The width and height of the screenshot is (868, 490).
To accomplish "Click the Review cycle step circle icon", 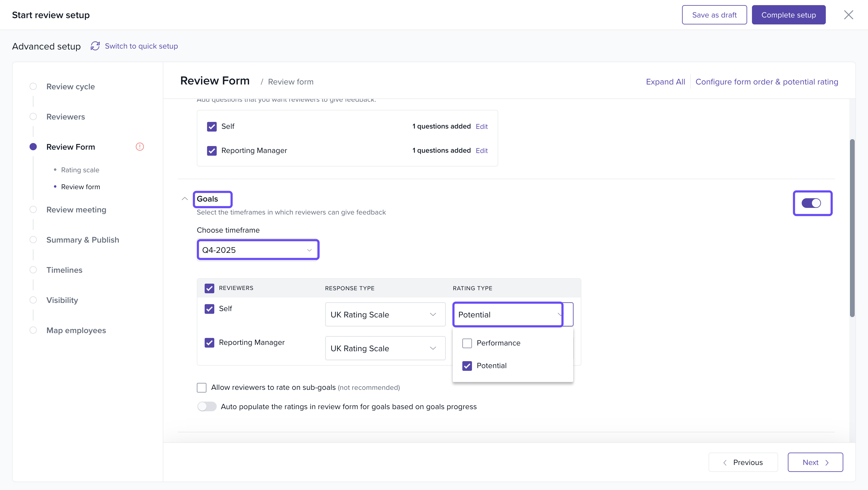I will tap(33, 86).
